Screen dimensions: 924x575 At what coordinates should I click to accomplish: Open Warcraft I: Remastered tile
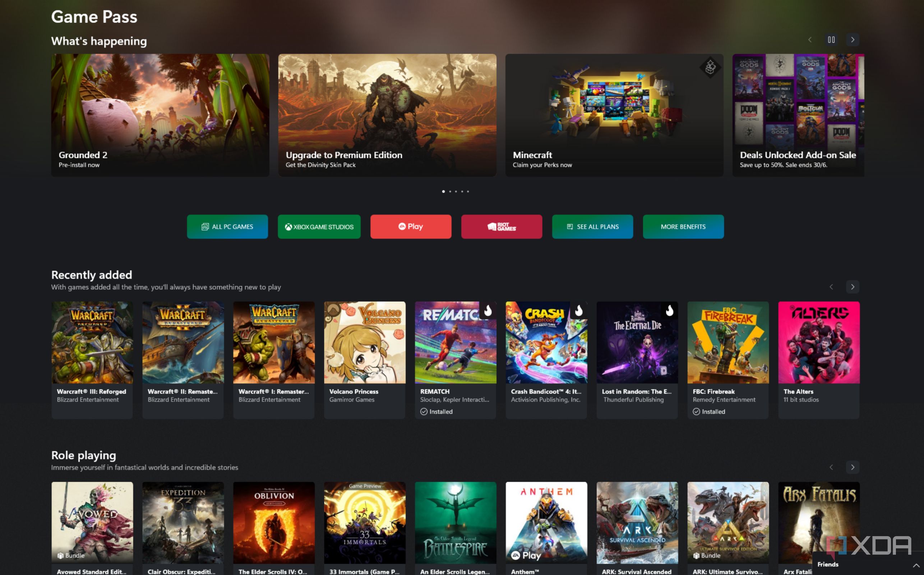[274, 360]
